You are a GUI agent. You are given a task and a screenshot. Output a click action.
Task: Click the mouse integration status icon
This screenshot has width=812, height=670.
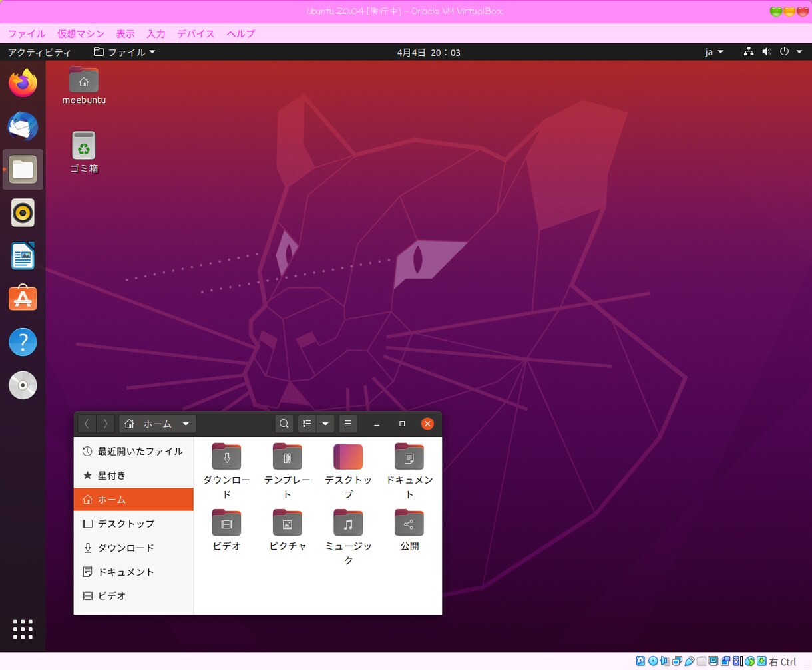point(749,661)
